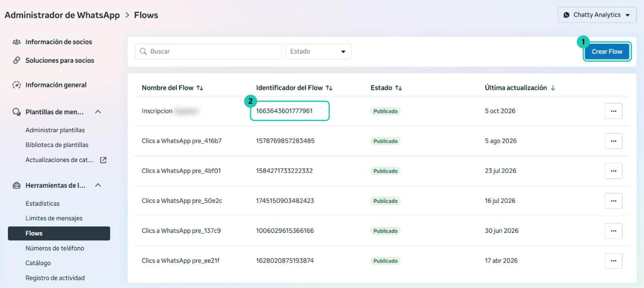Open Actualizaciones de cat... item
This screenshot has width=644, height=288.
[59, 160]
